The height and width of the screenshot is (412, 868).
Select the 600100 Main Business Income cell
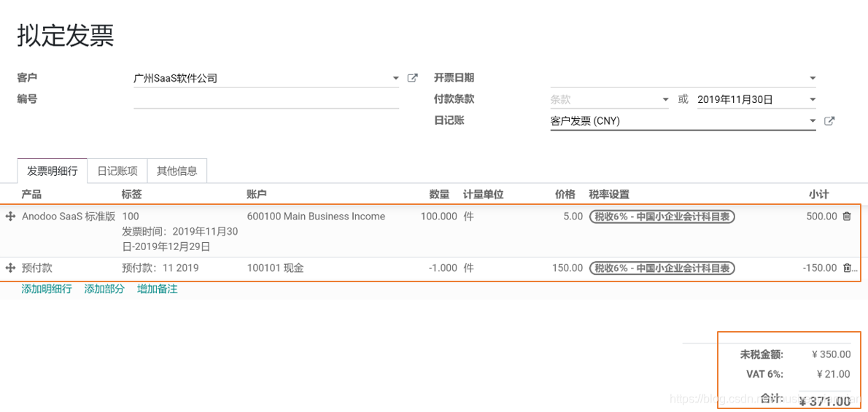pyautogui.click(x=316, y=217)
